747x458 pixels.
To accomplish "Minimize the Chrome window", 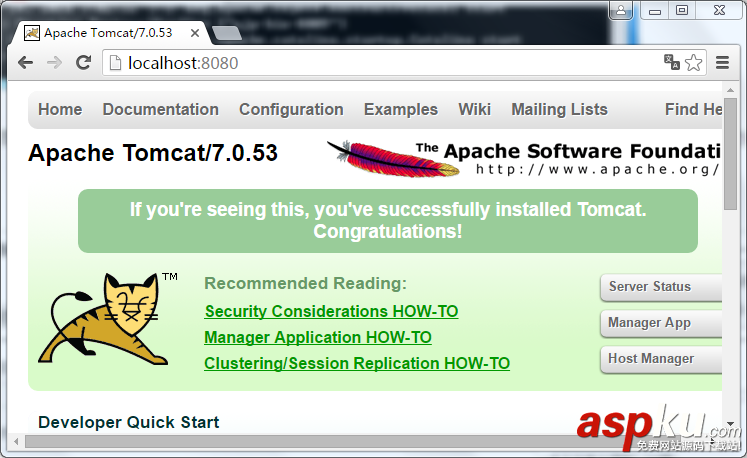I will coord(655,10).
